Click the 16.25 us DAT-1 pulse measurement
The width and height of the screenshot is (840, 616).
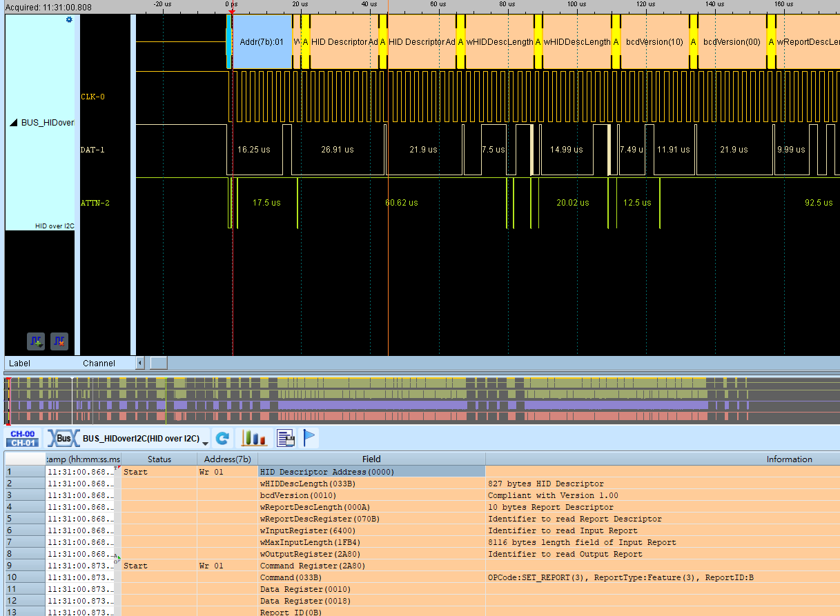point(253,150)
